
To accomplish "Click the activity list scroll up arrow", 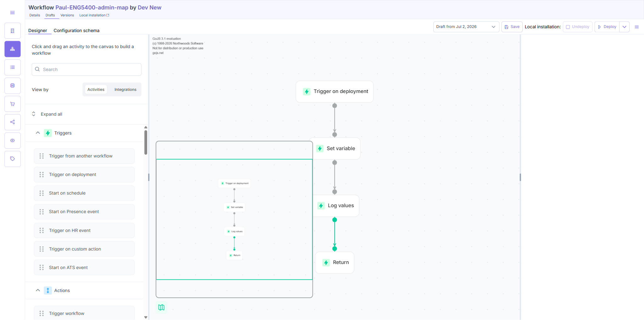I will click(x=146, y=127).
